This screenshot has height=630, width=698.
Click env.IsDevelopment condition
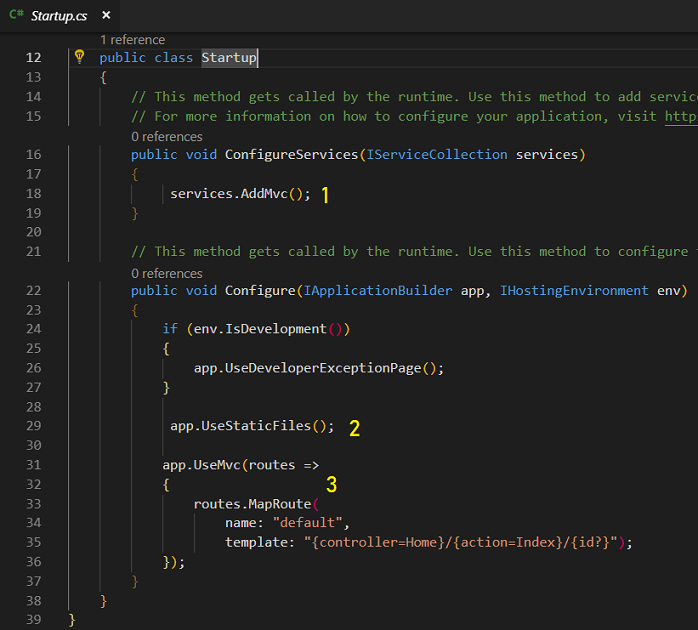pyautogui.click(x=268, y=329)
